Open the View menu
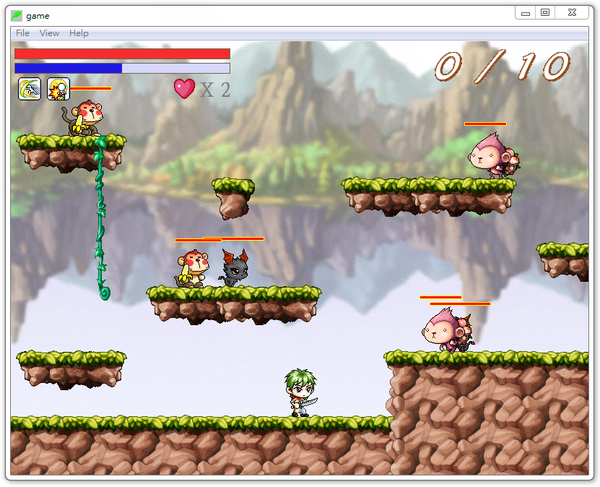Screen dimensions: 600x487 tap(49, 33)
